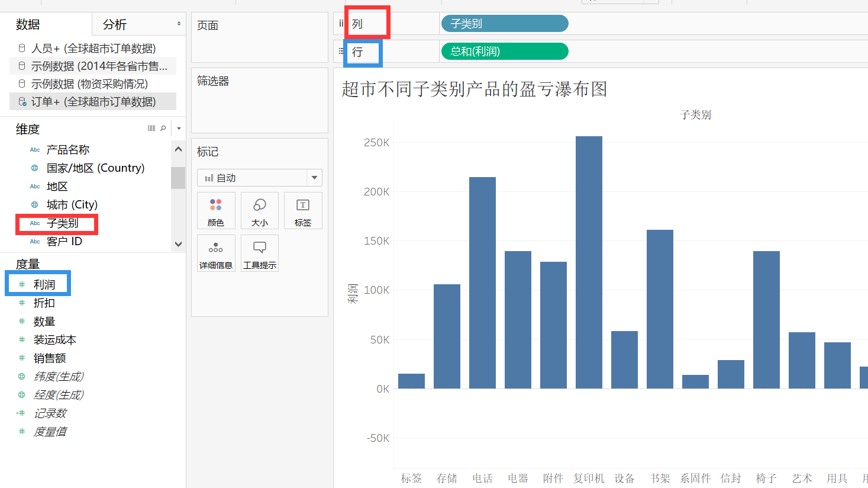Click the search icon in the 维度 header

coord(163,129)
